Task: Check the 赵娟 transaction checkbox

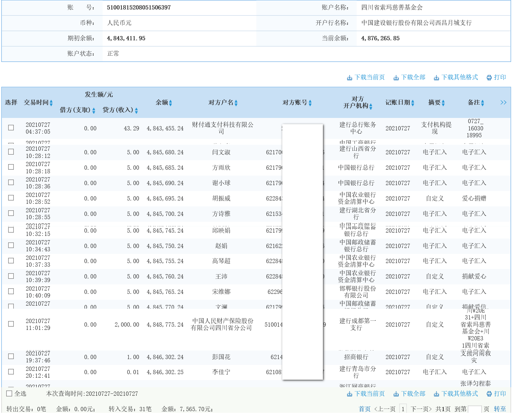Action: coord(11,245)
